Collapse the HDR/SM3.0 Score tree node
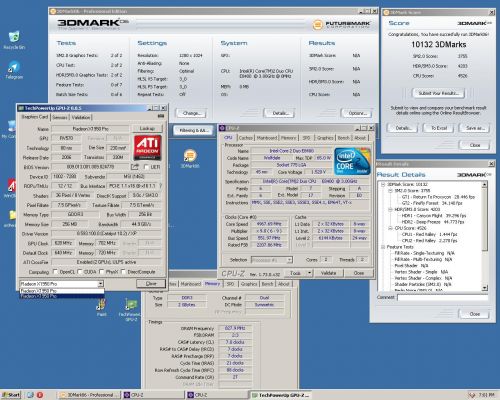Viewport: 500px width, 400px height. coord(390,209)
